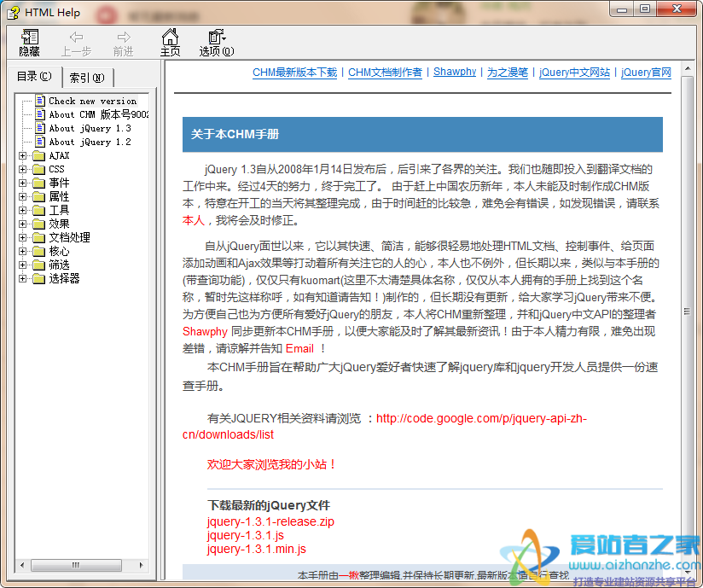The width and height of the screenshot is (703, 588).
Task: Click page icon of About jQuery 1.3
Action: tap(40, 128)
